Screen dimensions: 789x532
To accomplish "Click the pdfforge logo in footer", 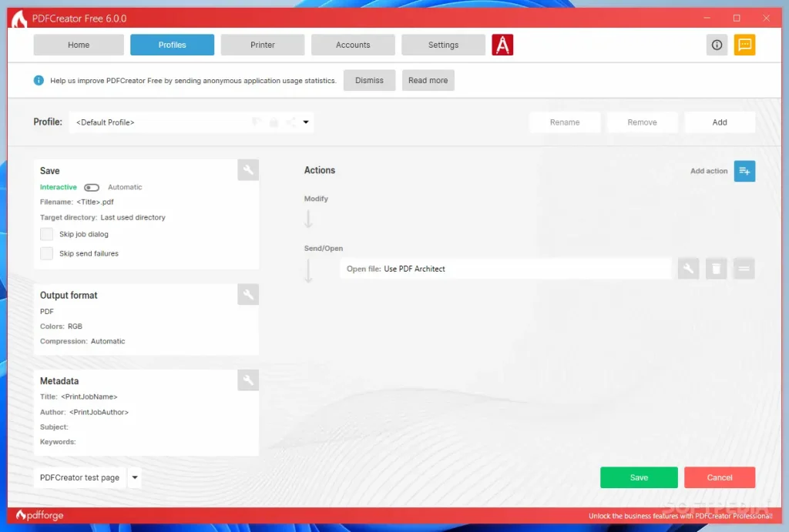I will 40,515.
